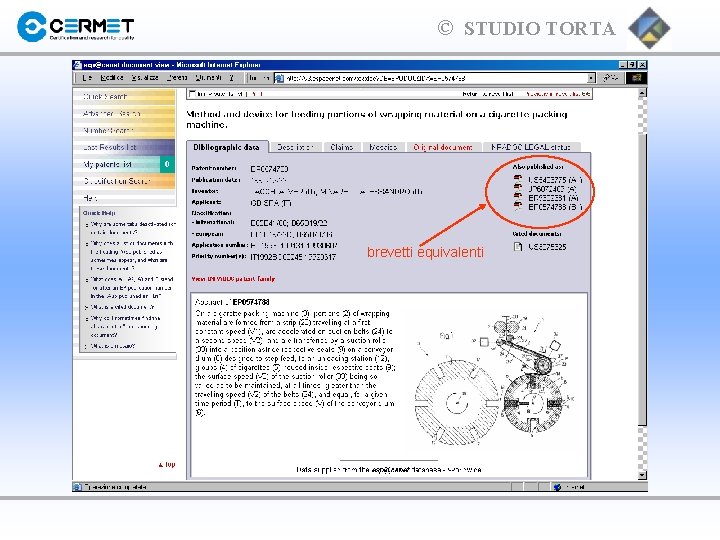Click the patent drawing thumbnail in the abstract

coord(495,379)
